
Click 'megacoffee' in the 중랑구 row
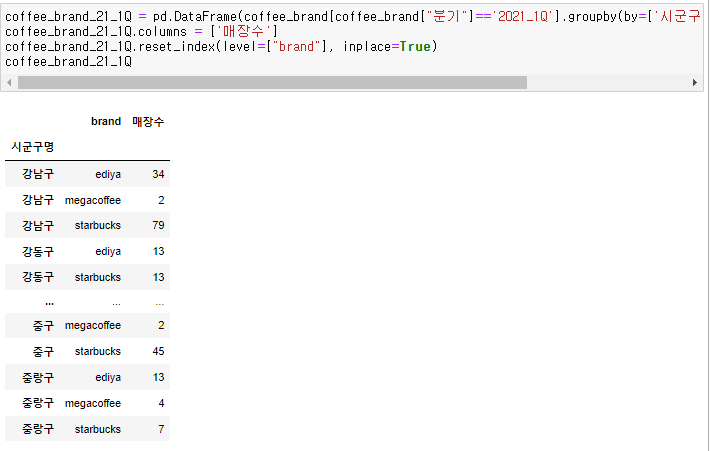point(93,403)
